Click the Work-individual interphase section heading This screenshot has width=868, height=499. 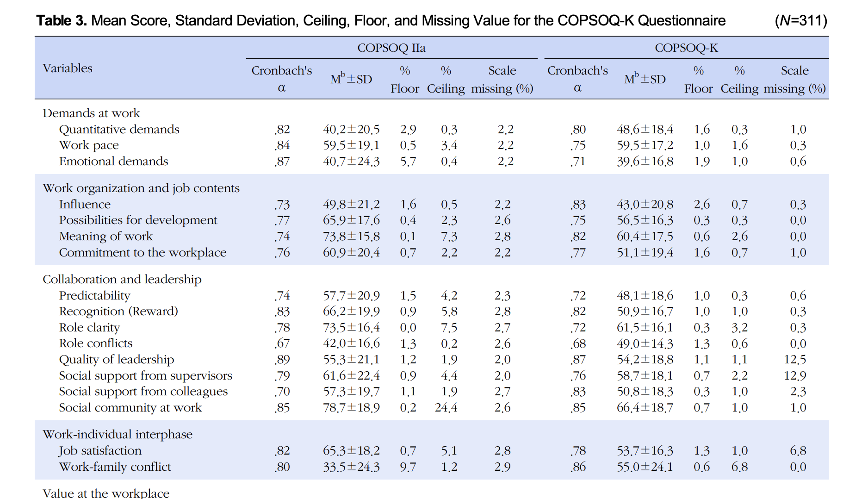118,435
